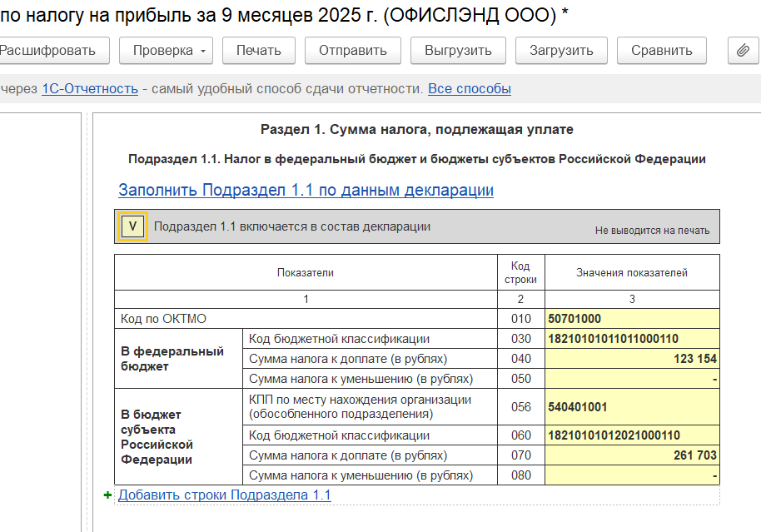Open the Проверка dropdown menu

pyautogui.click(x=166, y=51)
